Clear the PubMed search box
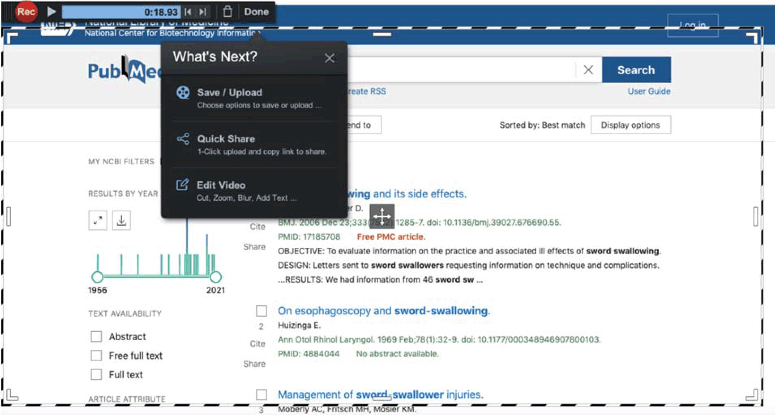This screenshot has width=775, height=415. tap(588, 70)
